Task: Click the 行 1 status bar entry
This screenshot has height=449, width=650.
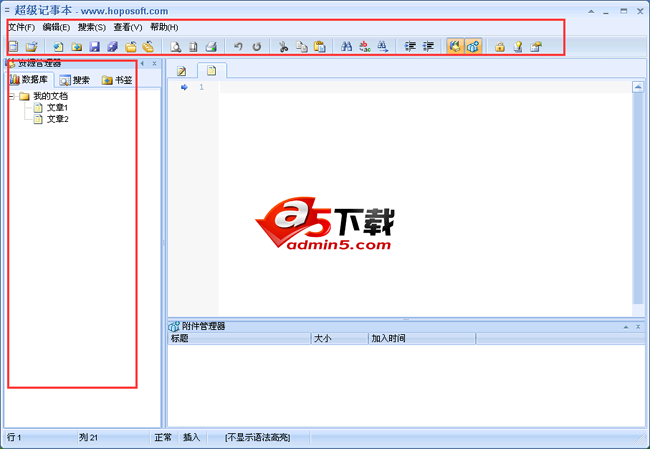Action: tap(14, 437)
